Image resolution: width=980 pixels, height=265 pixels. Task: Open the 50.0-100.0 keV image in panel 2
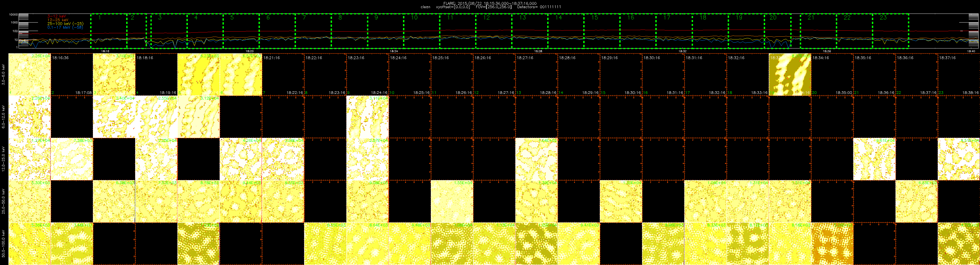coord(72,244)
